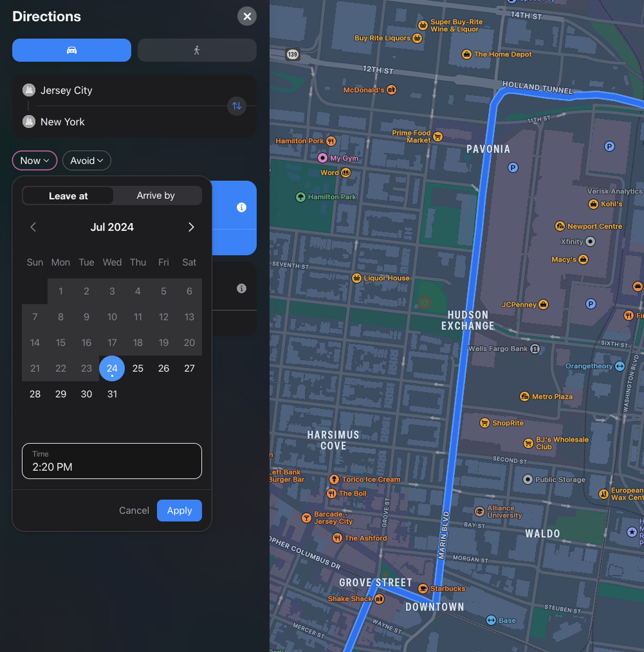Image resolution: width=644 pixels, height=652 pixels.
Task: Select the driving directions car icon
Action: click(x=72, y=50)
